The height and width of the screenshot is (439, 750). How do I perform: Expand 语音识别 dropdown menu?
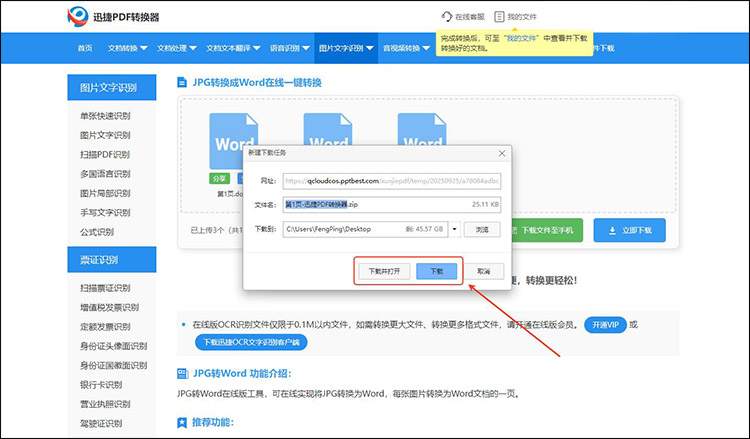point(289,48)
